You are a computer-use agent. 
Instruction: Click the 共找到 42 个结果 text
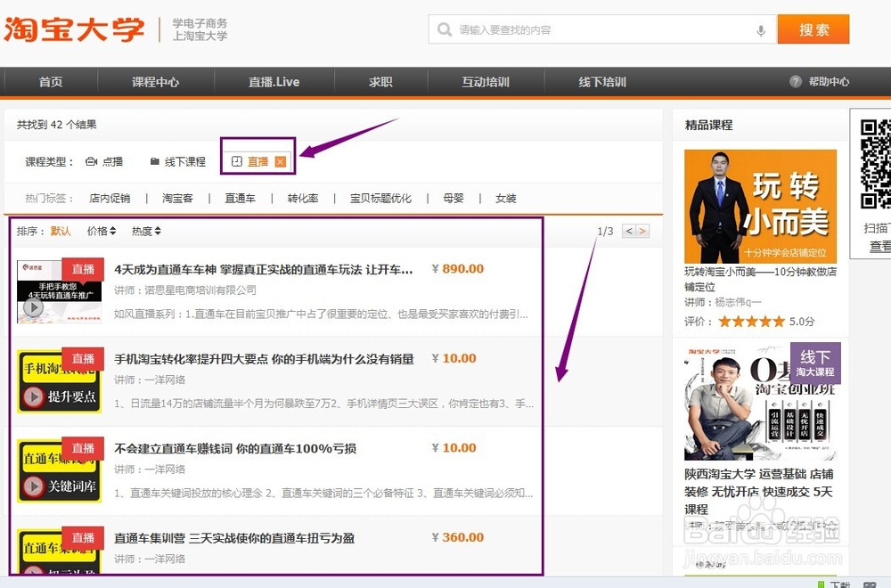pos(56,125)
